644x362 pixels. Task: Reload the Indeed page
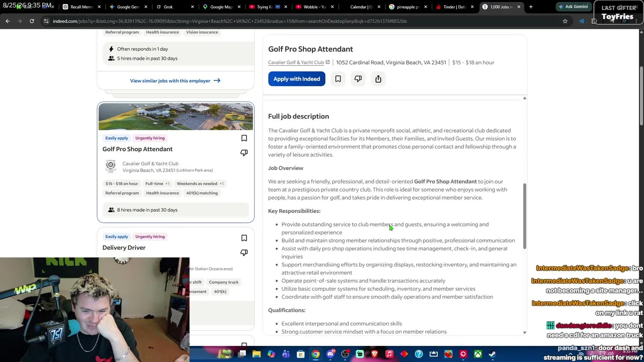coord(32,21)
